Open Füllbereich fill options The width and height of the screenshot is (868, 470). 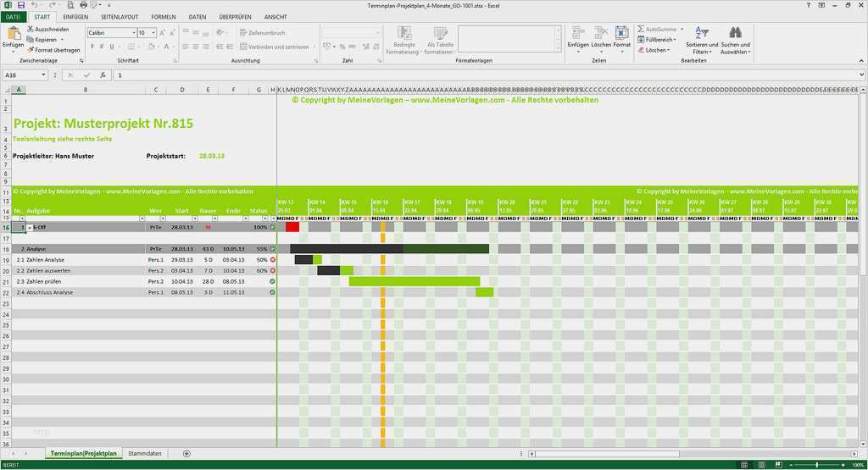click(657, 39)
